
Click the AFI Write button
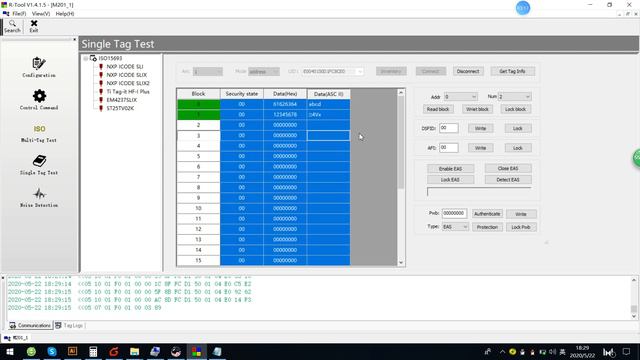click(x=480, y=148)
